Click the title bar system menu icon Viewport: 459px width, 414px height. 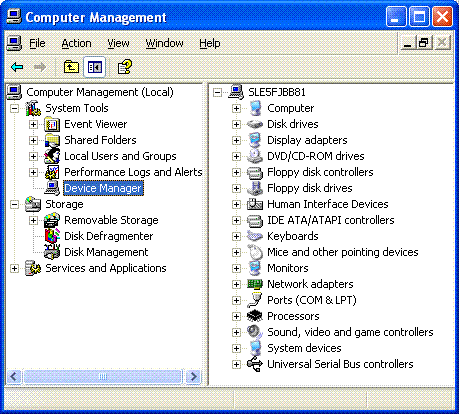point(14,17)
